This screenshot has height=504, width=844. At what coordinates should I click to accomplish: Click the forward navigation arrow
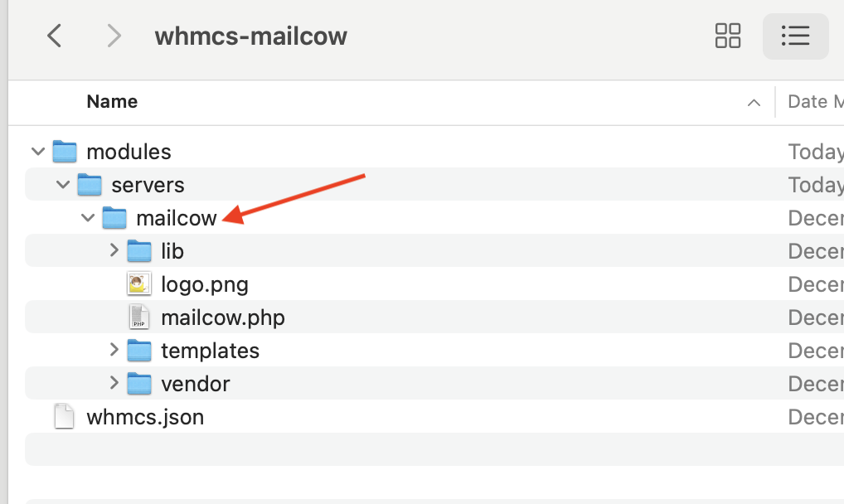click(114, 36)
